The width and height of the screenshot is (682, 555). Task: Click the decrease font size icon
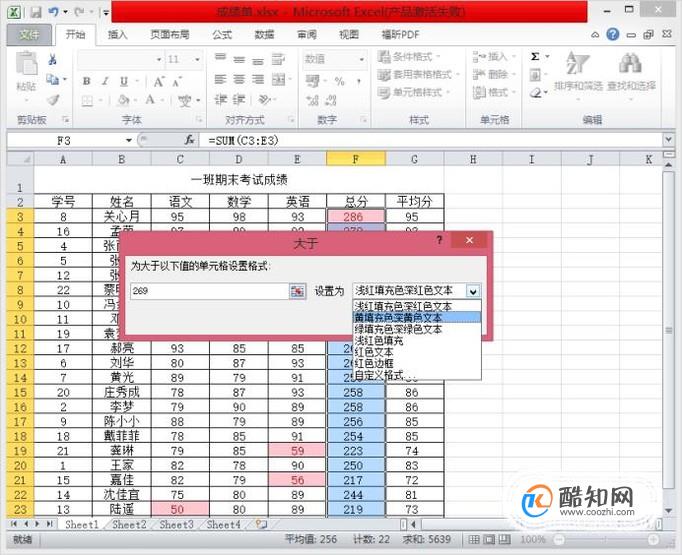[x=177, y=82]
